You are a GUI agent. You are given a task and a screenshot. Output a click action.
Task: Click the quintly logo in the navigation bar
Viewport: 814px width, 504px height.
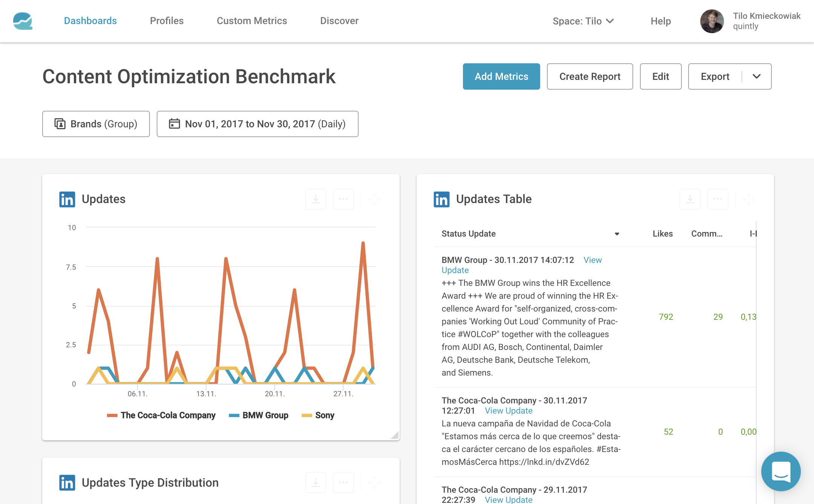coord(22,21)
